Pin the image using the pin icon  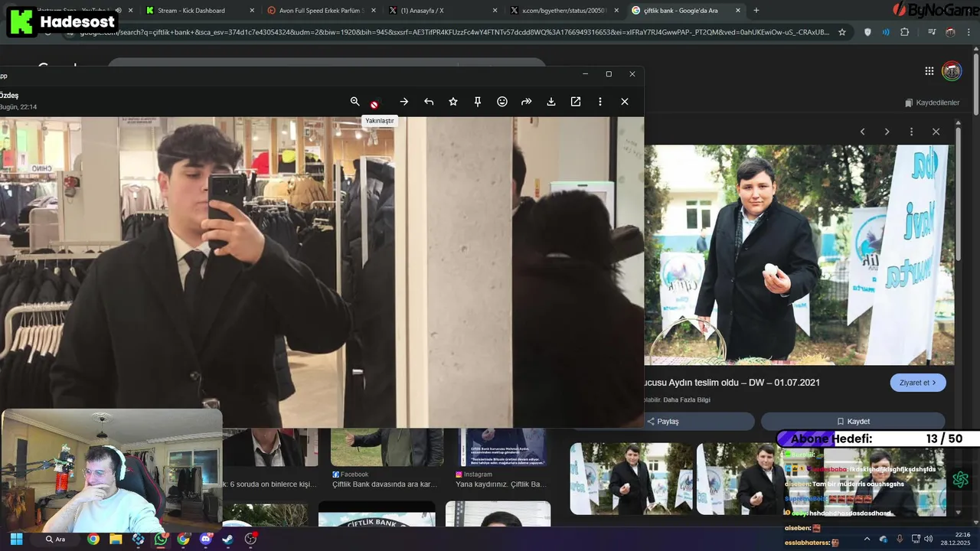[x=478, y=101]
